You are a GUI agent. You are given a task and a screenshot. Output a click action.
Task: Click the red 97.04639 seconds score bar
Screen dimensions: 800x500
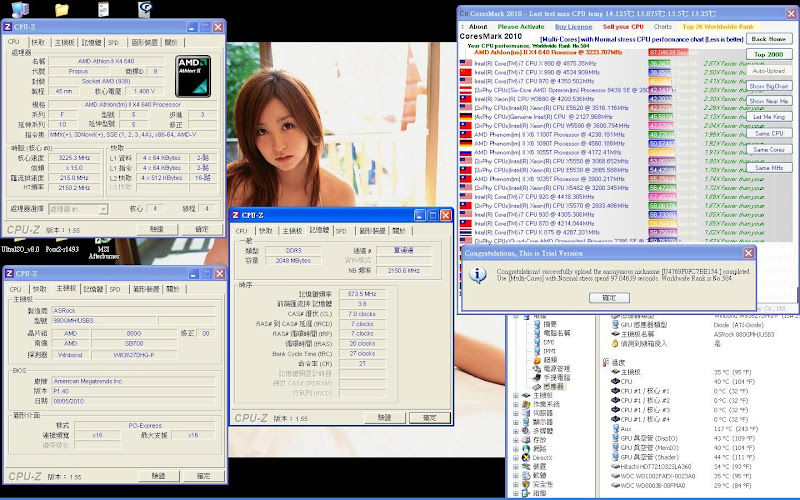(668, 53)
